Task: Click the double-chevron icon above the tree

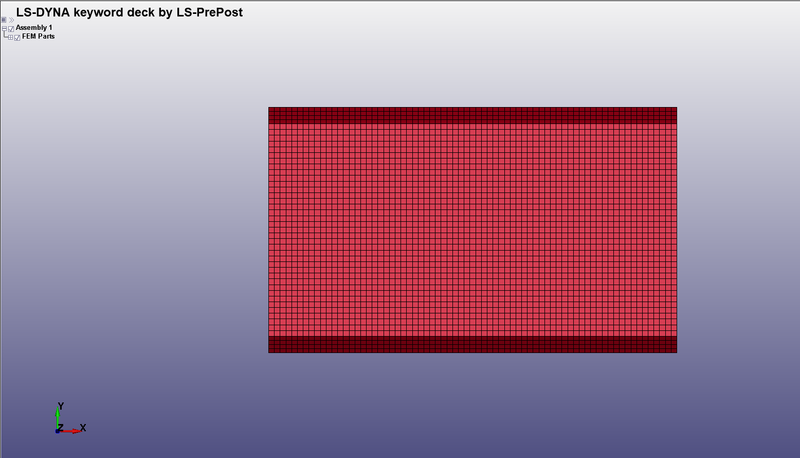Action: tap(11, 20)
